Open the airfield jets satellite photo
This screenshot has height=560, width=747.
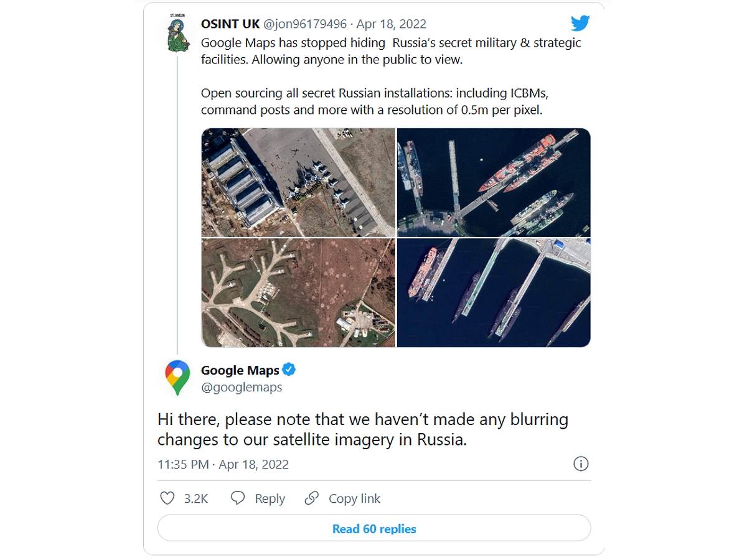click(298, 182)
